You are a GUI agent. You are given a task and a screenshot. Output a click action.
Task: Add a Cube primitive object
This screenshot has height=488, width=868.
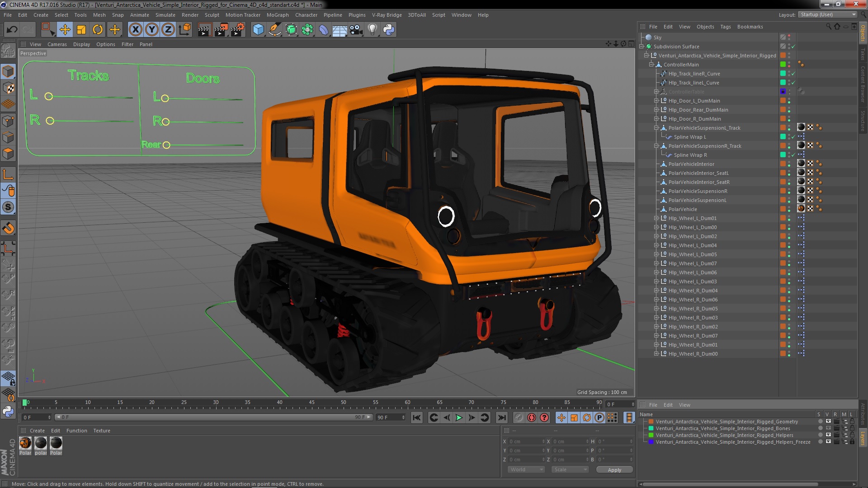coord(258,30)
